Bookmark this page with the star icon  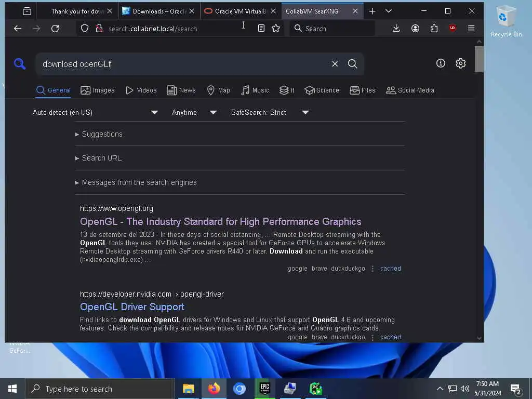click(276, 28)
